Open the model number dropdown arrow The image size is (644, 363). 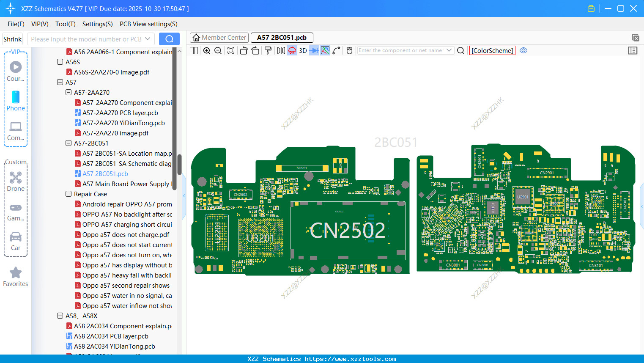click(x=148, y=39)
